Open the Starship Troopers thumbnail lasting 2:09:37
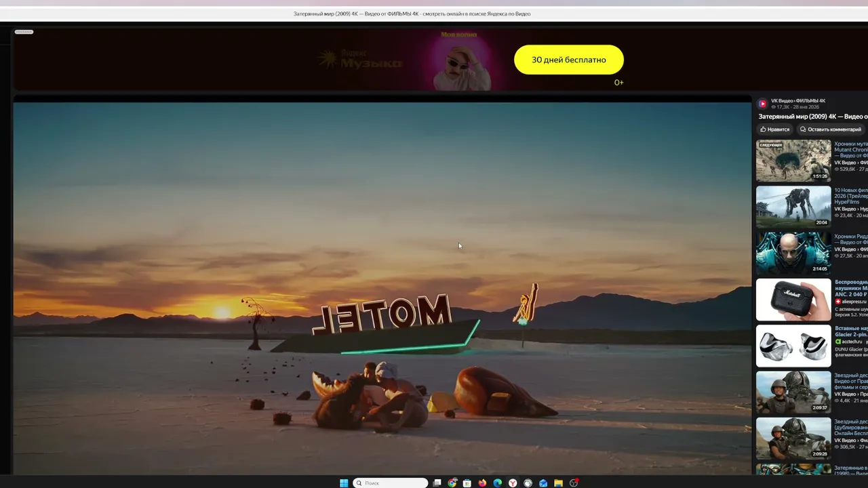 793,392
